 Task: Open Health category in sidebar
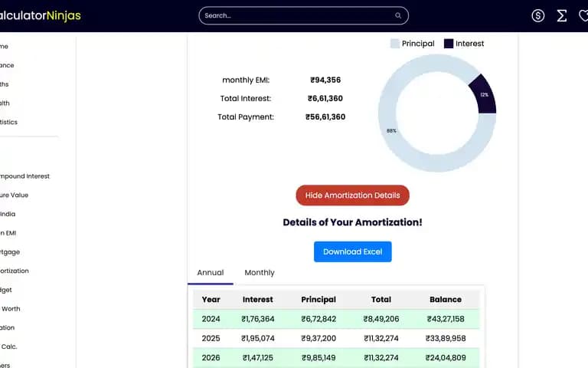pos(5,103)
